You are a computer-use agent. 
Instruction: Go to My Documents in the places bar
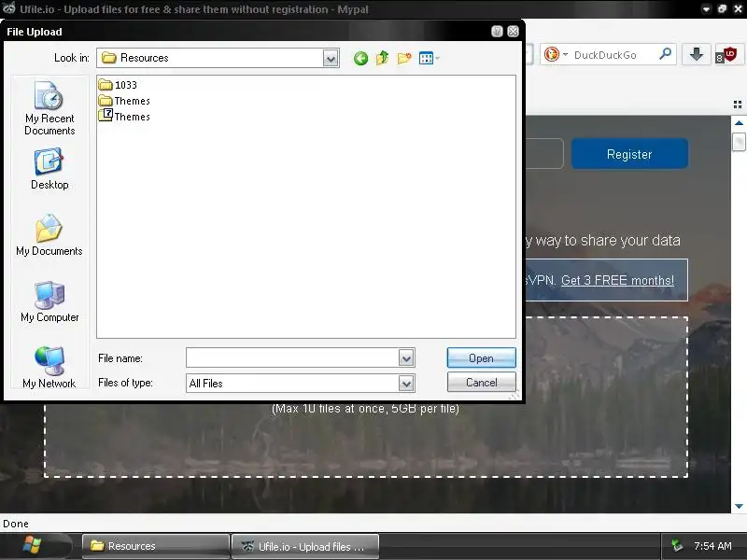pos(49,235)
